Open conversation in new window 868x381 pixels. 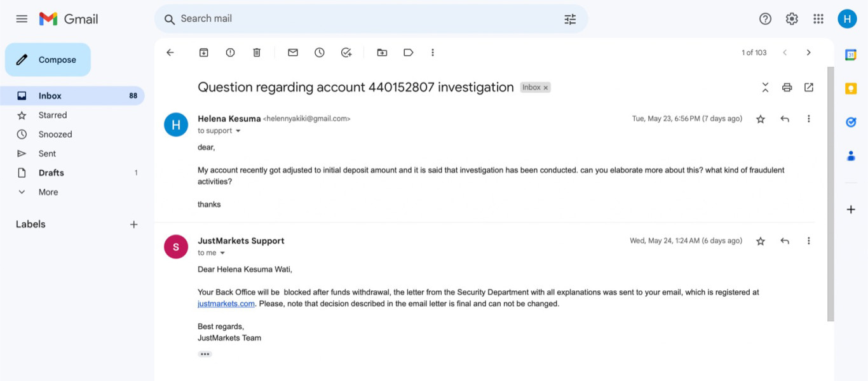pos(808,88)
